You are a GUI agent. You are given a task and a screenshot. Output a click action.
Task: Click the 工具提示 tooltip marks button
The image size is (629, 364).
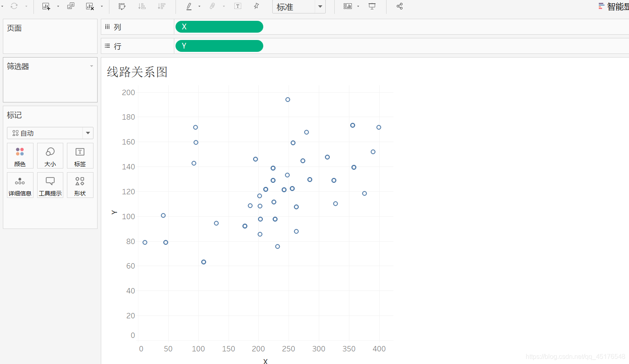click(50, 185)
